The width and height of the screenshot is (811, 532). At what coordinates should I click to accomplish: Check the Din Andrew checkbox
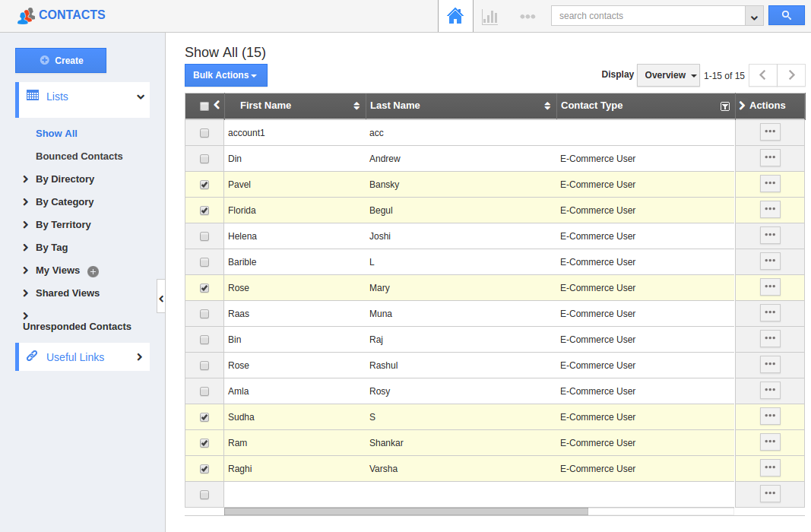(204, 159)
